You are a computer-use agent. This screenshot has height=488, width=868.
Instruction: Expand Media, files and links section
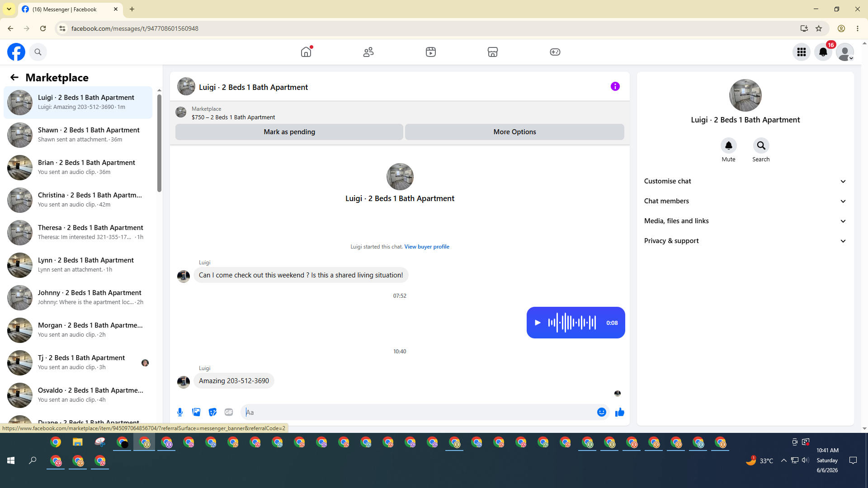(x=745, y=221)
